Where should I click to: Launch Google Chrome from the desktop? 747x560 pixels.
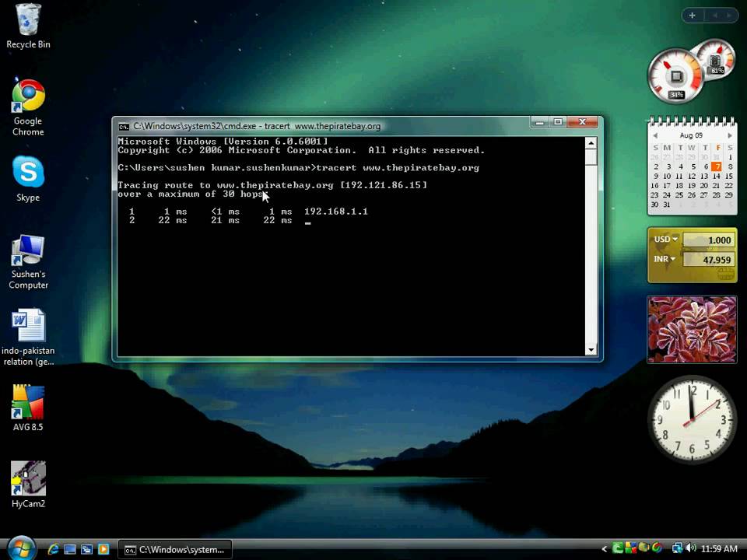pos(28,107)
